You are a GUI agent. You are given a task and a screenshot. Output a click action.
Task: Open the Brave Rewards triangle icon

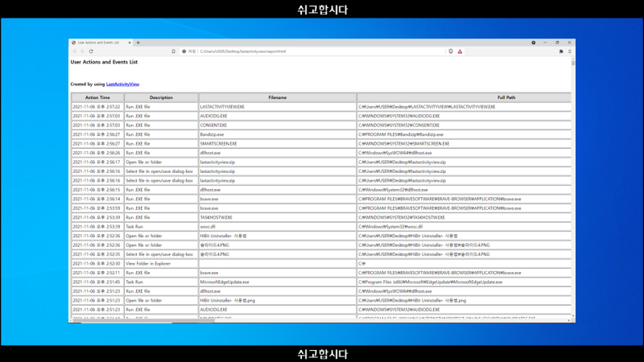[x=460, y=51]
